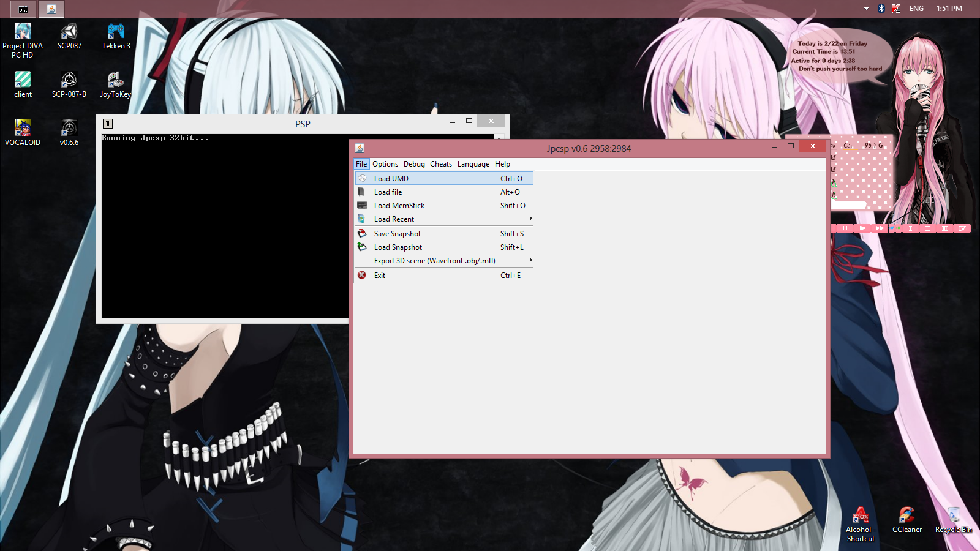Select the SCP-087-B desktop icon
980x551 pixels.
pyautogui.click(x=69, y=84)
